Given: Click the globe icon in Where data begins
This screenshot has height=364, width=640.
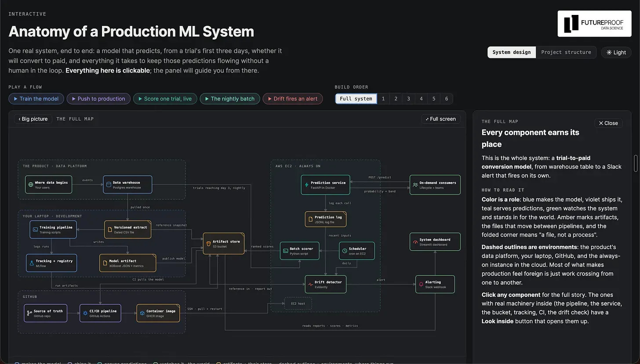Looking at the screenshot, I should [31, 185].
